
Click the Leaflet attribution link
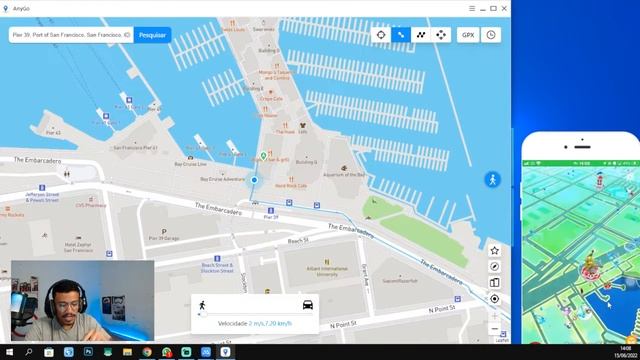click(502, 340)
